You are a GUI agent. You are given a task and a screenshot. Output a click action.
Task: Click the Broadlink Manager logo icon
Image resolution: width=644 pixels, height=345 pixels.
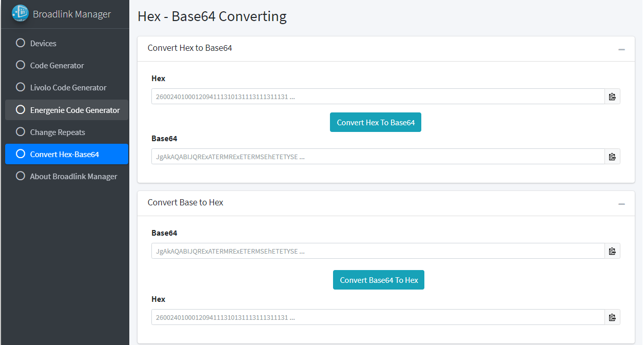click(20, 13)
